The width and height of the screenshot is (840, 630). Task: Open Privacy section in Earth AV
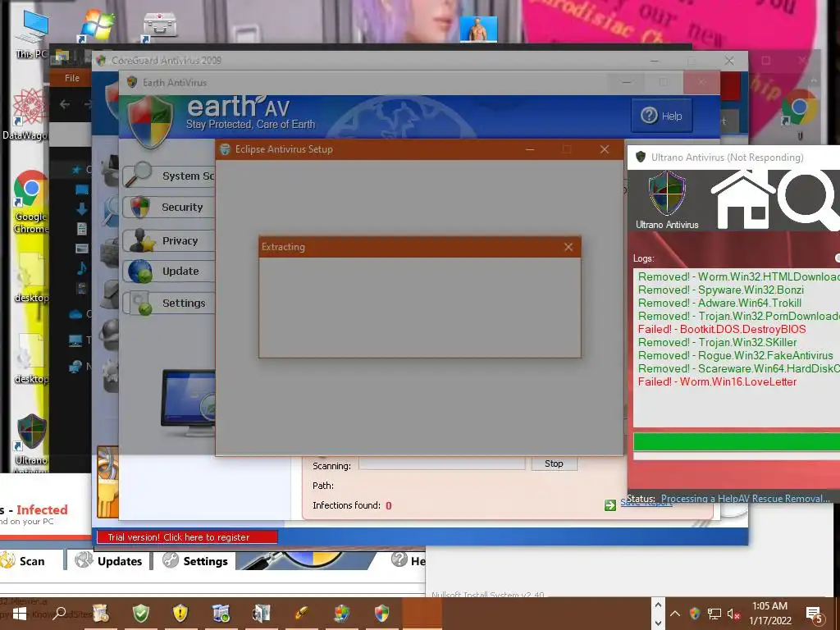[168, 240]
